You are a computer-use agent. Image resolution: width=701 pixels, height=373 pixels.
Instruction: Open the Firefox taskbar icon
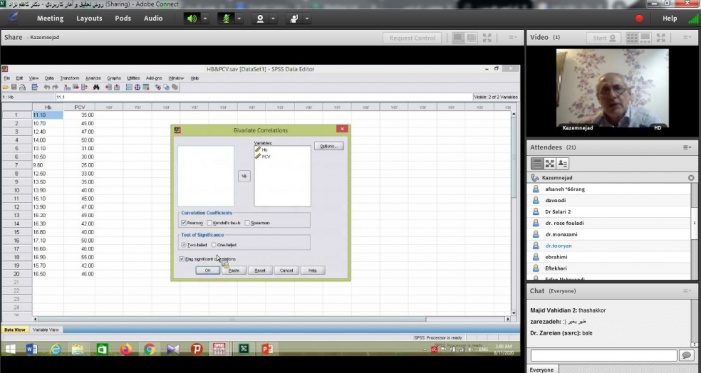pyautogui.click(x=126, y=349)
